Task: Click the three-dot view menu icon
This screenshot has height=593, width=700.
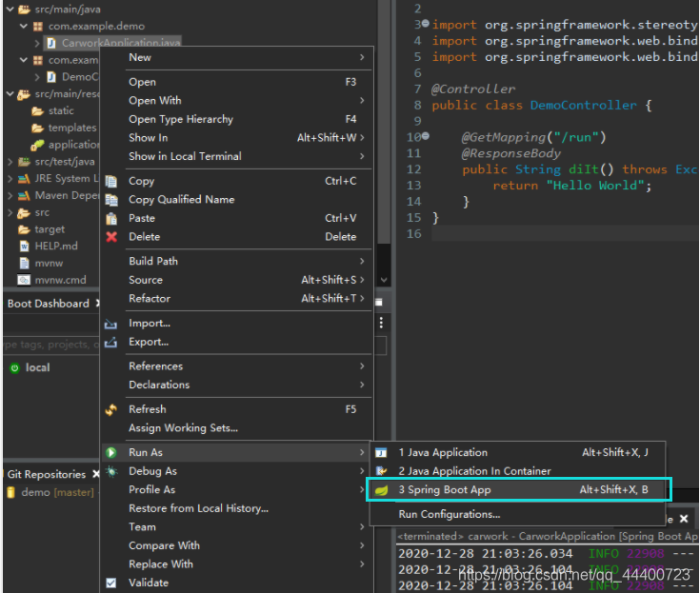Action: (381, 323)
